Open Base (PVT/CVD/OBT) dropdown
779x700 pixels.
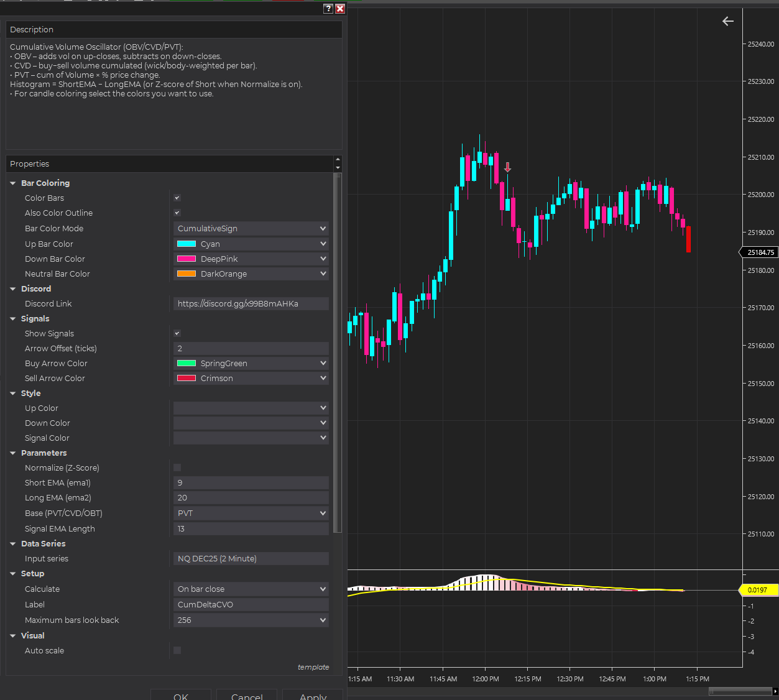[251, 513]
